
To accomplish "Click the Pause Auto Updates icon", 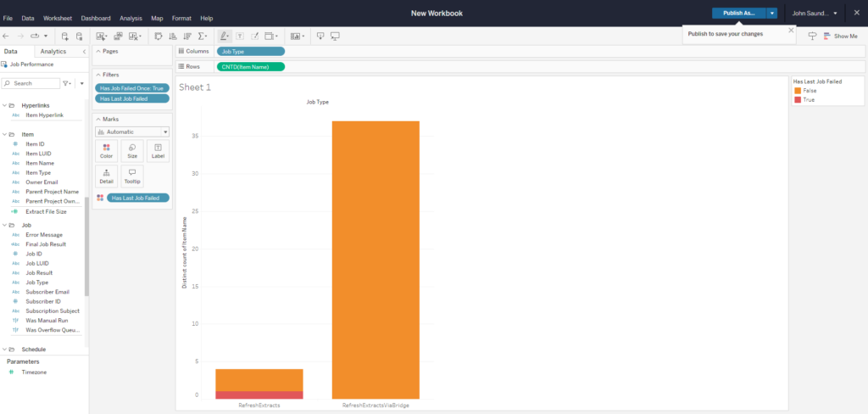I will tap(79, 36).
